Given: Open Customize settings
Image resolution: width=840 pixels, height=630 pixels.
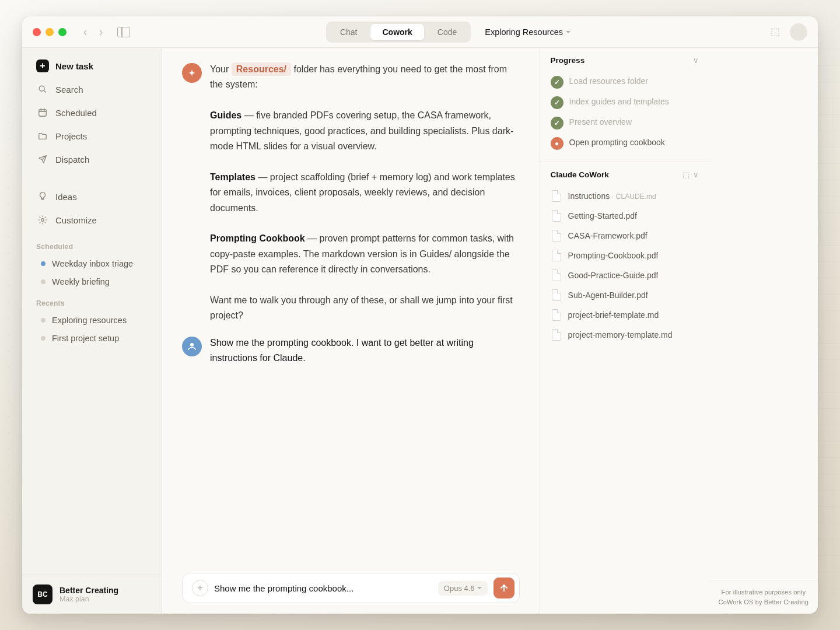Looking at the screenshot, I should (76, 220).
